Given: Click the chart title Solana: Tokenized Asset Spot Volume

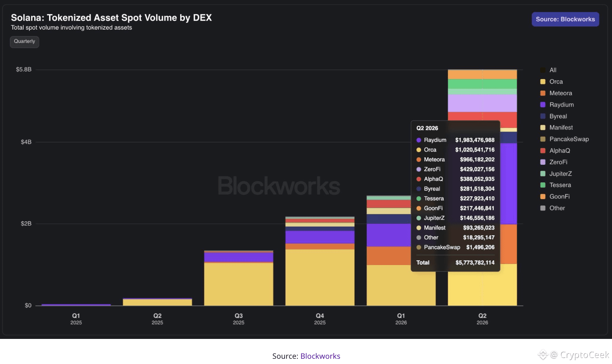Looking at the screenshot, I should coord(111,18).
